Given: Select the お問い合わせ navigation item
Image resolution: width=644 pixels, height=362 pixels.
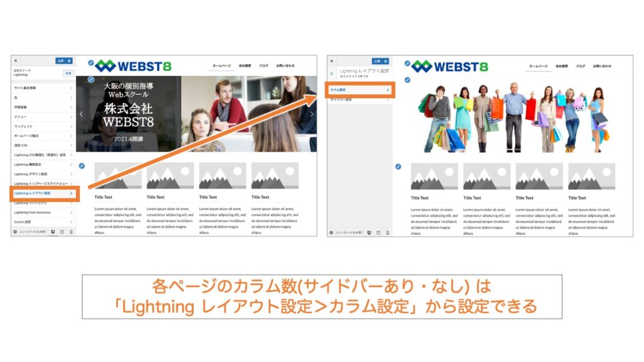Looking at the screenshot, I should (x=287, y=64).
